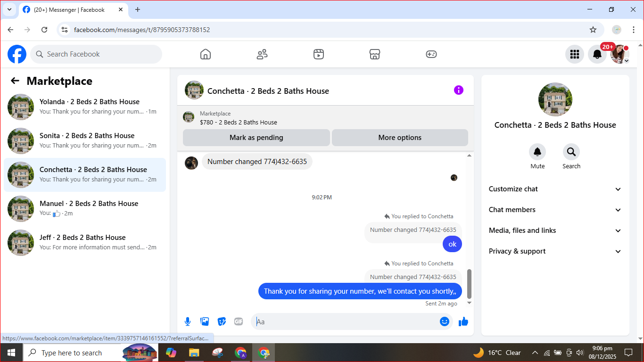Screen dimensions: 644x362
Task: Open the Sonita conversation
Action: point(85,141)
